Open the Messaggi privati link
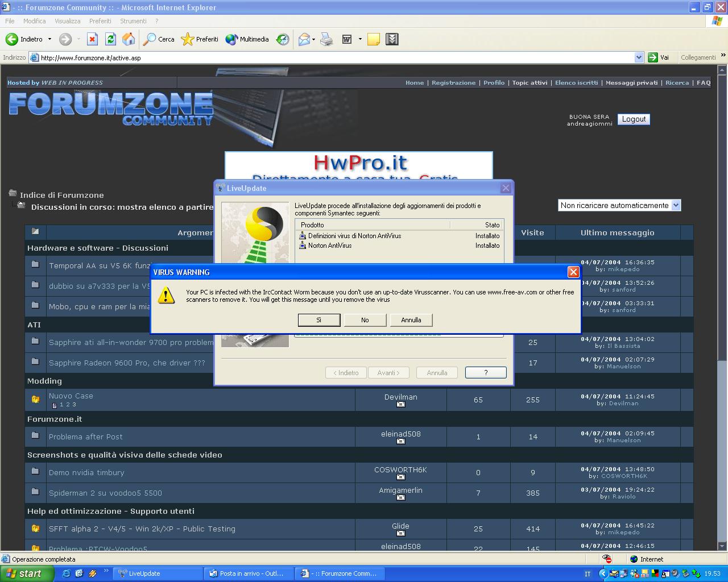The height and width of the screenshot is (582, 728). pos(631,83)
